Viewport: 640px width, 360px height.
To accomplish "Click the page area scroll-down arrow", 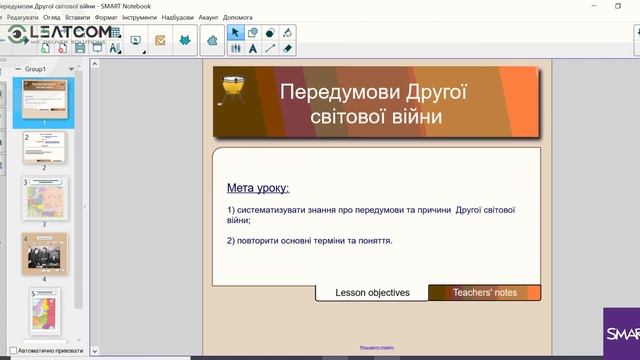I will click(95, 351).
